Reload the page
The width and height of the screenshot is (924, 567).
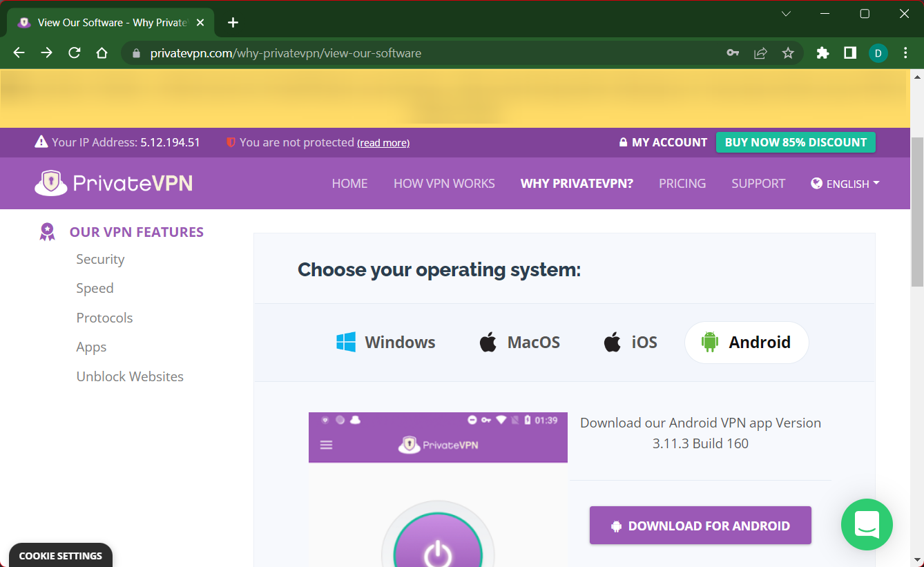(x=75, y=53)
